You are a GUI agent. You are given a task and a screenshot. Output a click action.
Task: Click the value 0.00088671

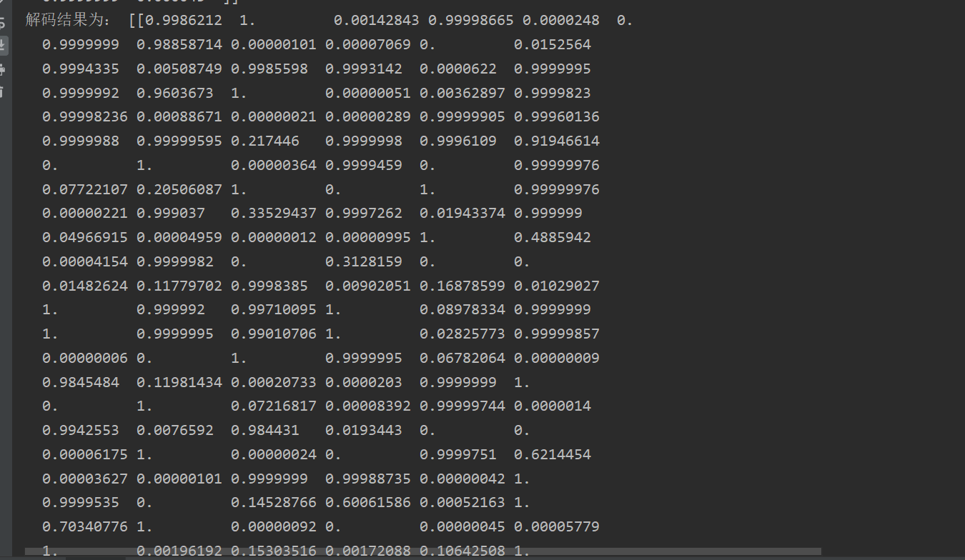179,117
